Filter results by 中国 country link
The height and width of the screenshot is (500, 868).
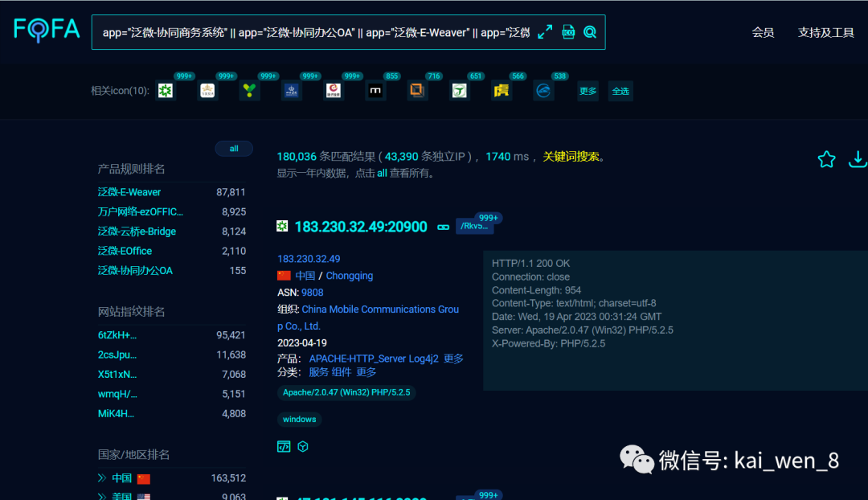click(x=122, y=477)
